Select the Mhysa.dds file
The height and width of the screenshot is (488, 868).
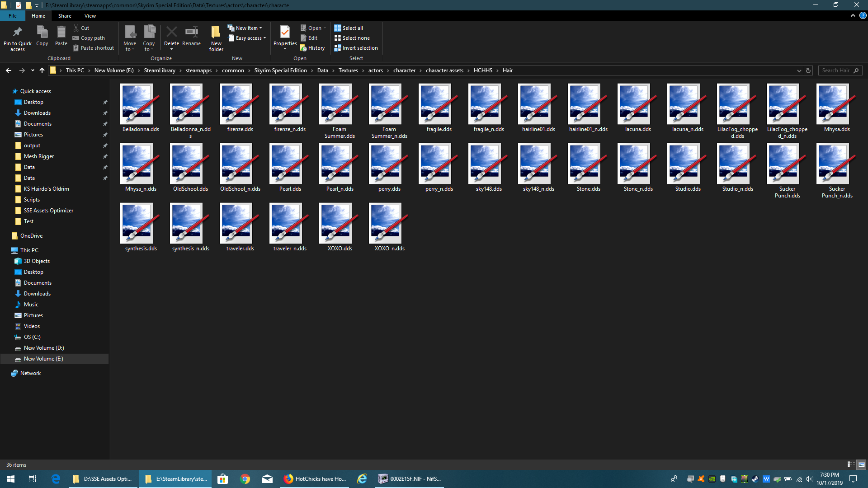point(837,108)
